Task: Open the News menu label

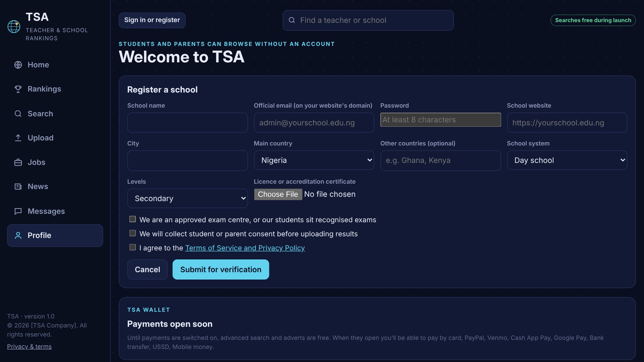Action: [x=38, y=186]
